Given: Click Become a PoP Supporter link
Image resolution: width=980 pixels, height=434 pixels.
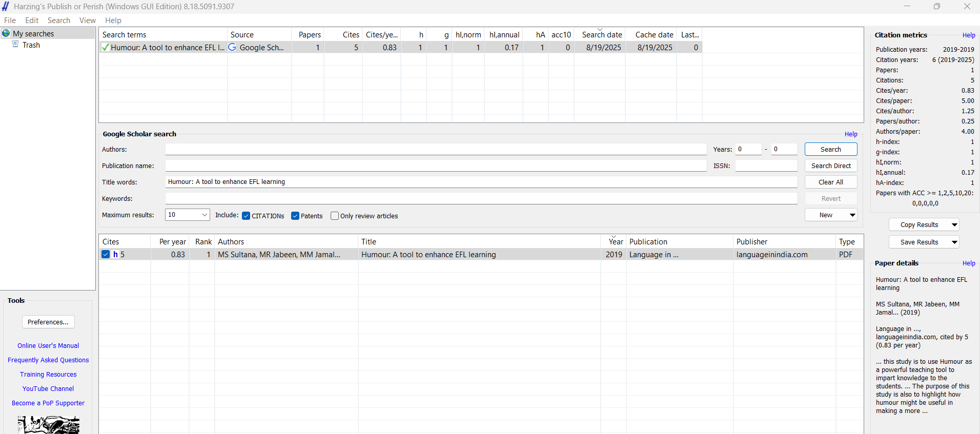Looking at the screenshot, I should 48,403.
